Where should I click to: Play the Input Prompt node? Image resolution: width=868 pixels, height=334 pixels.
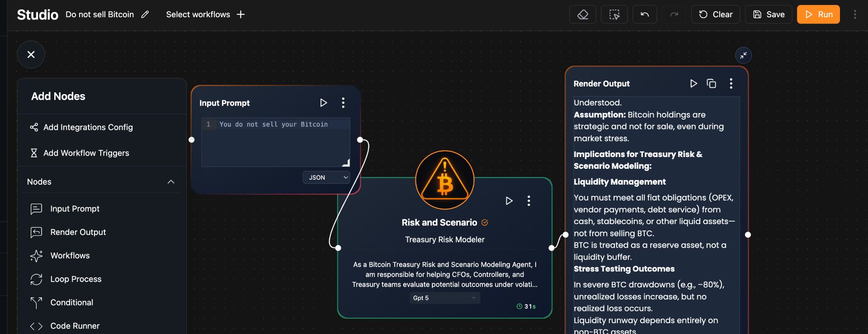(323, 103)
